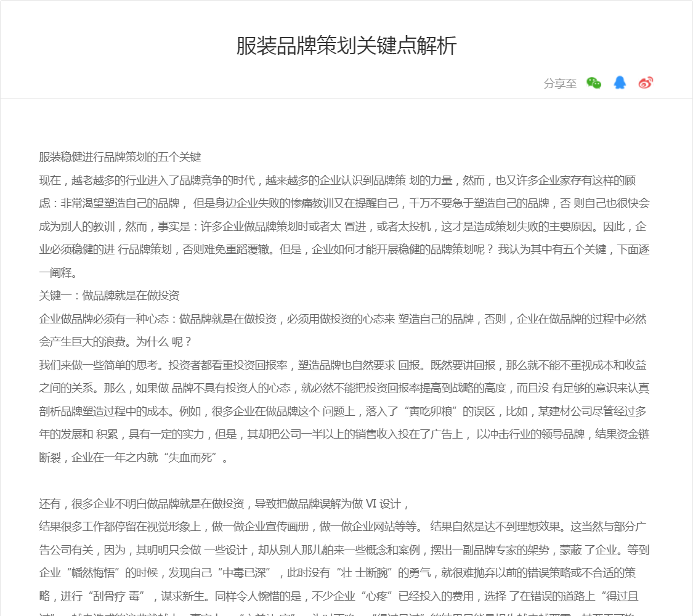Share the article via the QQ penguin icon
Image resolution: width=693 pixels, height=616 pixels.
620,83
